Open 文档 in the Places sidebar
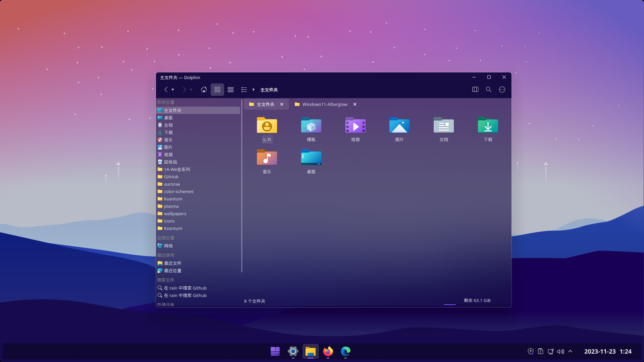644x362 pixels. click(x=198, y=125)
